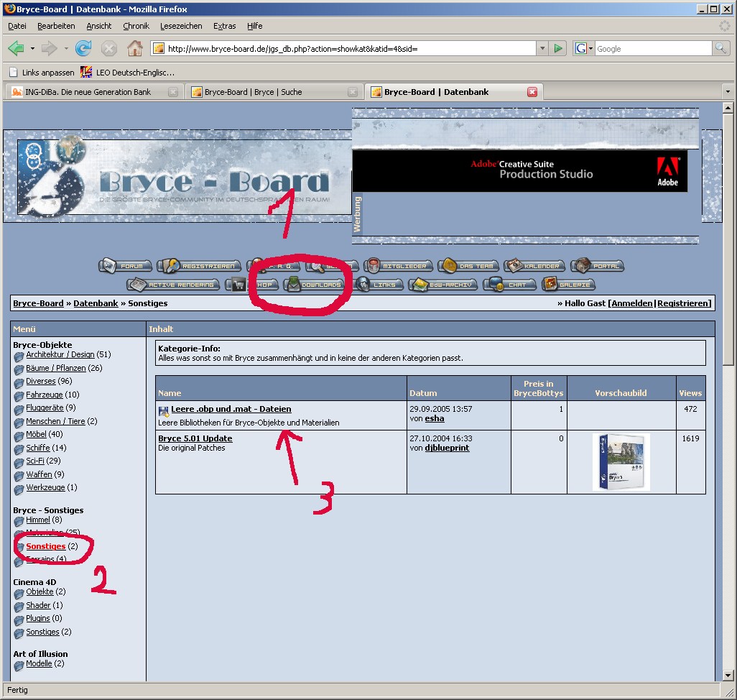Open the F.A.Q. navigation button
This screenshot has height=700, width=737.
pos(274,266)
